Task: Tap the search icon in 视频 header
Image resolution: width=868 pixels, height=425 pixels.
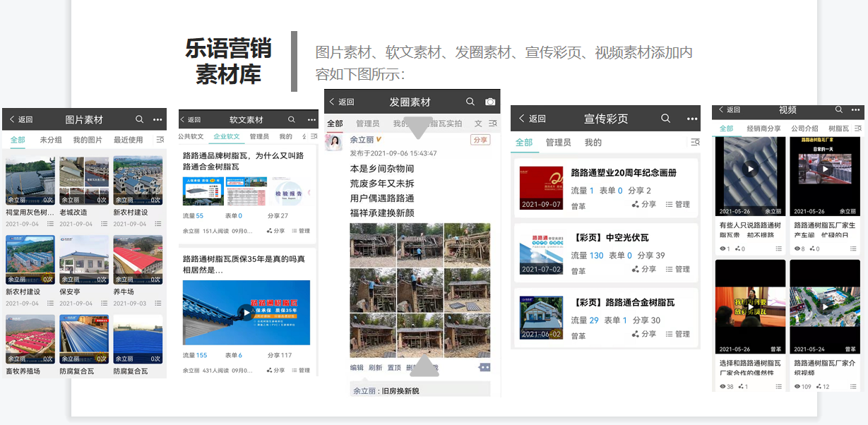Action: (x=839, y=109)
